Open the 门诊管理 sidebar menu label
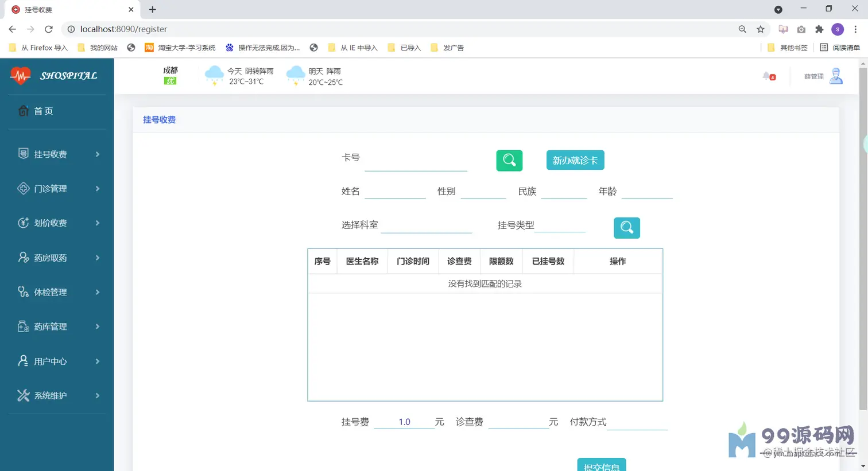The width and height of the screenshot is (868, 471). pos(51,189)
